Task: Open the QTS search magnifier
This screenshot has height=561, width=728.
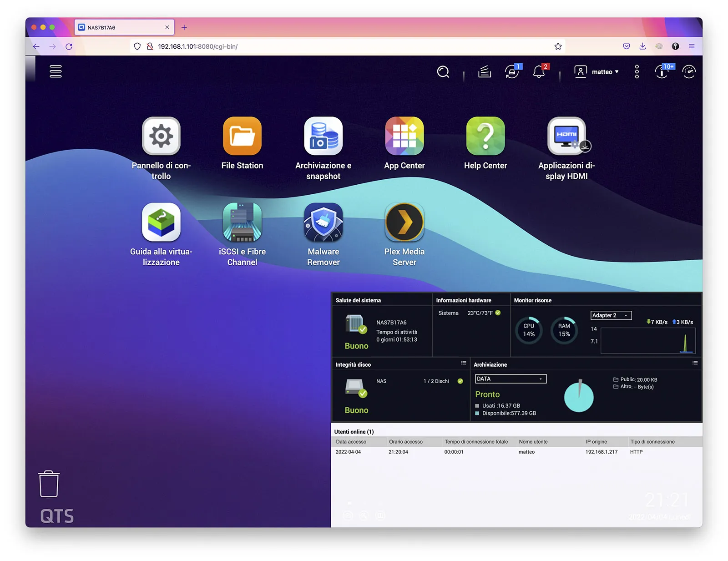Action: click(x=443, y=72)
